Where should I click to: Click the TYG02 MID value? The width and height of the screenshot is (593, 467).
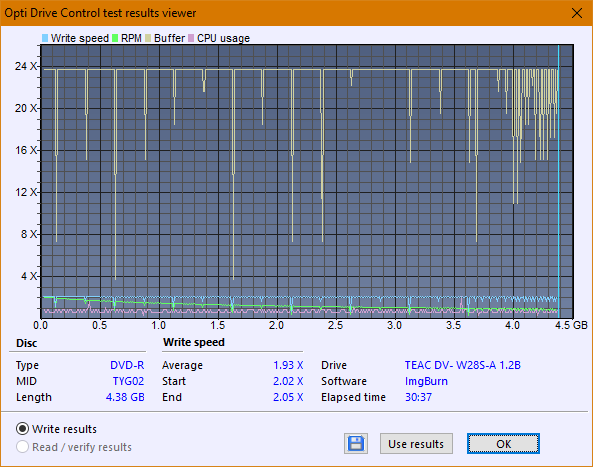[x=128, y=381]
